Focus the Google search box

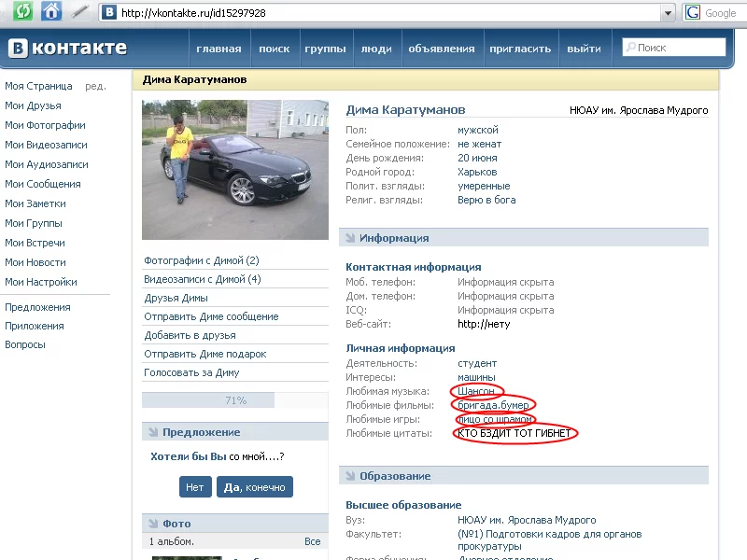pos(725,13)
